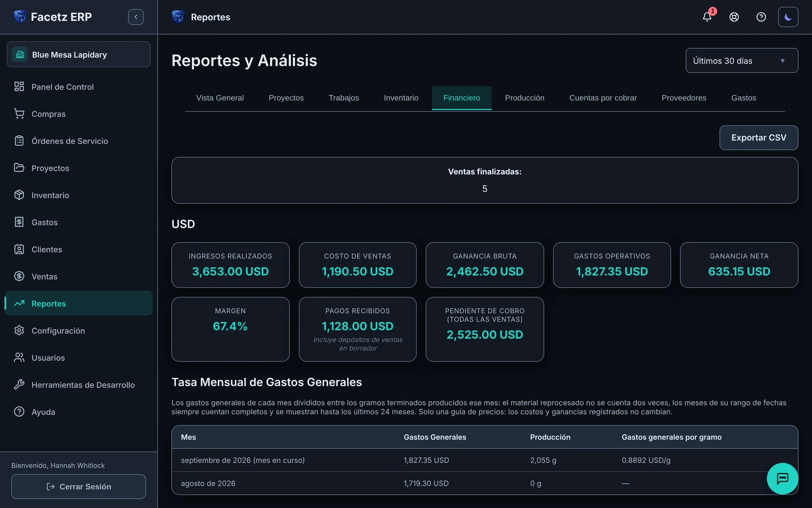Open Reportes in the sidebar menu
Image resolution: width=812 pixels, height=508 pixels.
click(78, 303)
